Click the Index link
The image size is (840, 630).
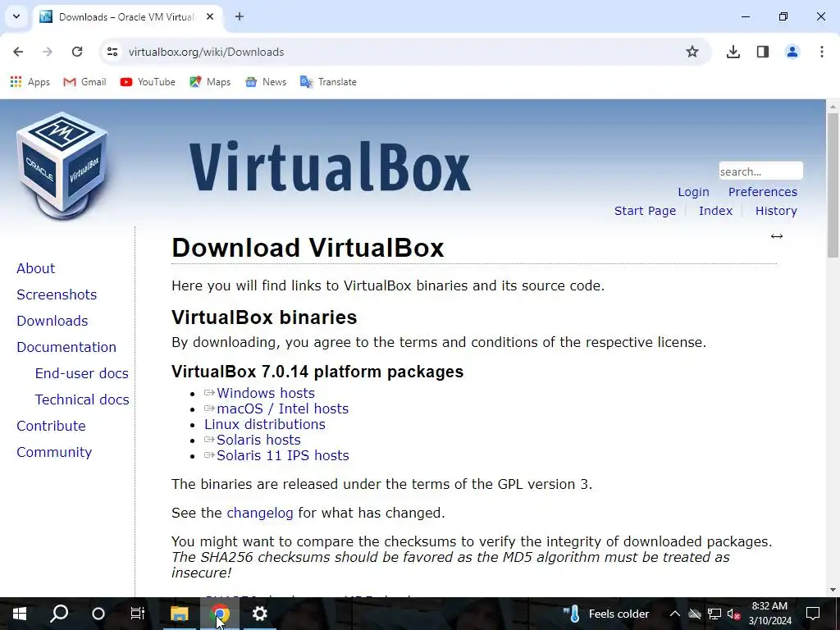coord(715,211)
